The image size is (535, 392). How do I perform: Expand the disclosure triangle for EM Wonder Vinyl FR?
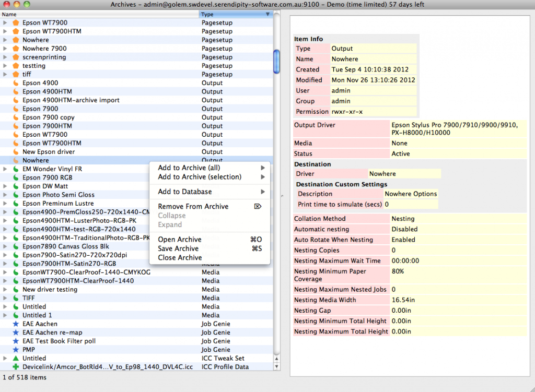click(x=5, y=169)
